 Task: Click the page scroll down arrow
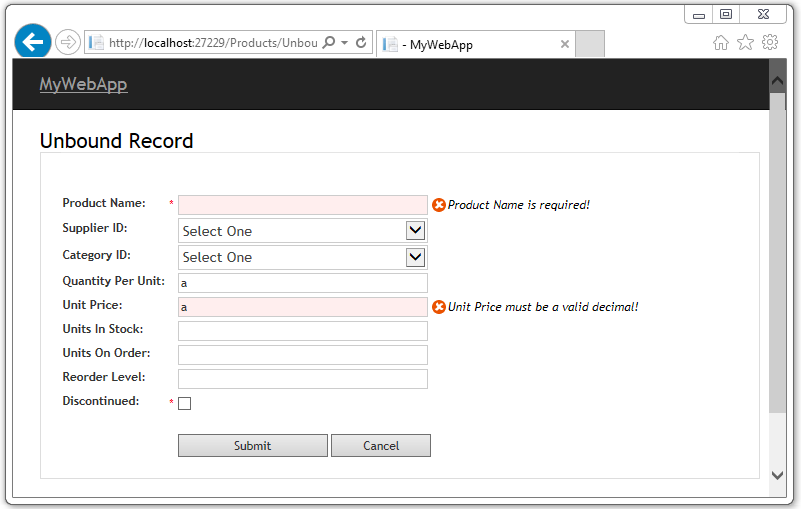click(778, 475)
